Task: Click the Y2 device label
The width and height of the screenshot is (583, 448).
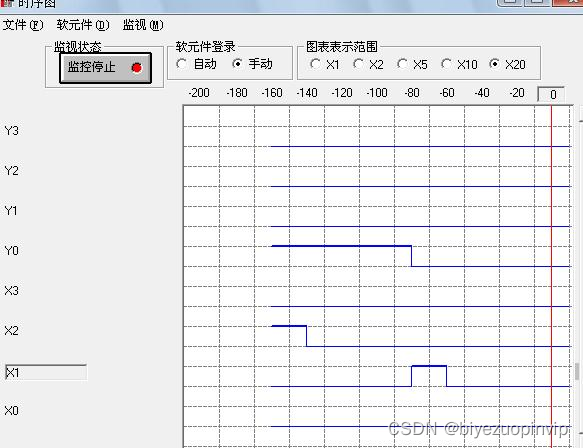Action: (x=12, y=171)
